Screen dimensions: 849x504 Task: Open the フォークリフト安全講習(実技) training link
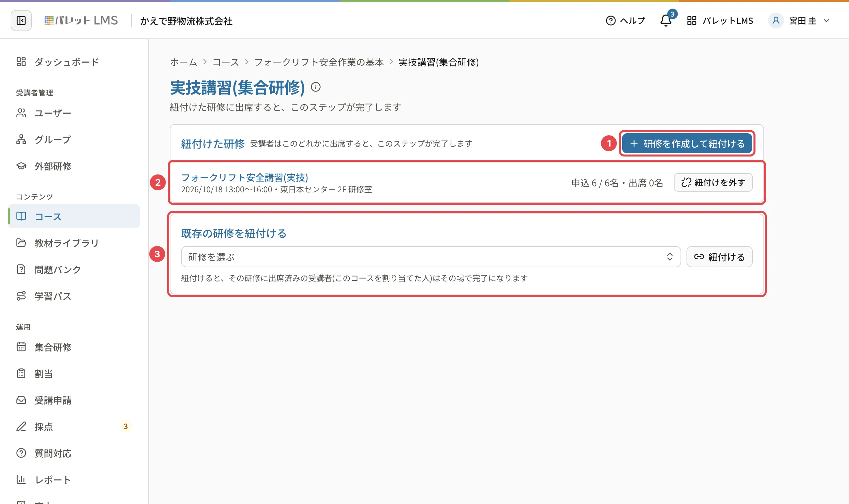tap(244, 177)
